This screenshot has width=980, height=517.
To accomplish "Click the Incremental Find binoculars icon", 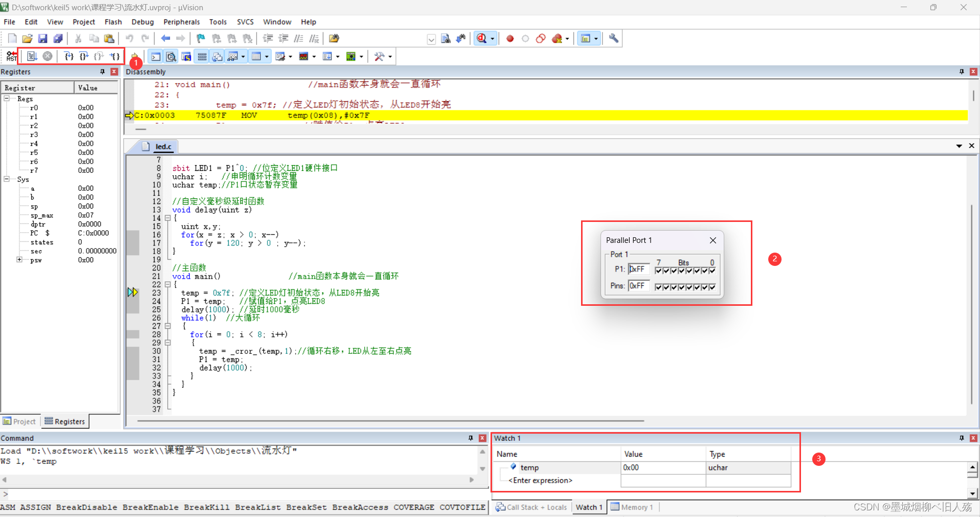I will pyautogui.click(x=460, y=38).
